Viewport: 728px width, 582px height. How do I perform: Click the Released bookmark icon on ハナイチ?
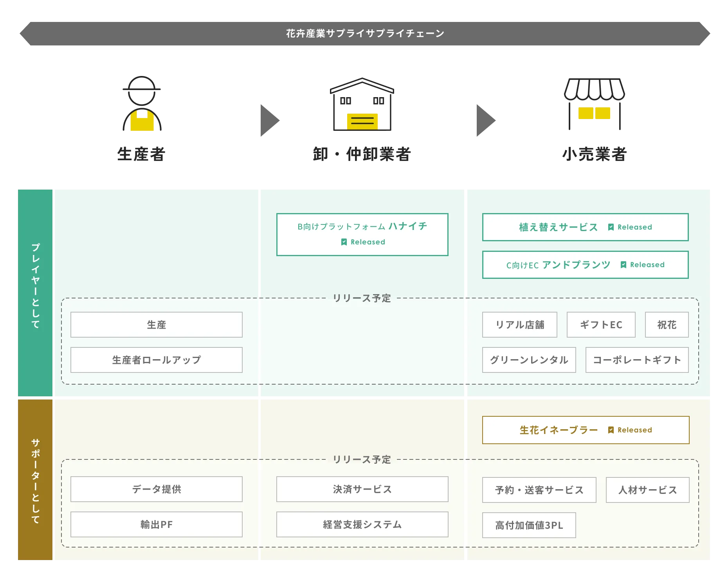[343, 242]
